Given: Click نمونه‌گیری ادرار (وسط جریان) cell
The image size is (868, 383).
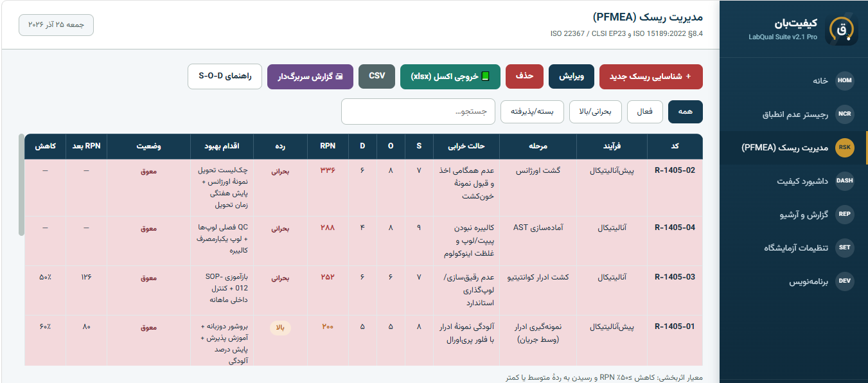Looking at the screenshot, I should click(x=538, y=333).
